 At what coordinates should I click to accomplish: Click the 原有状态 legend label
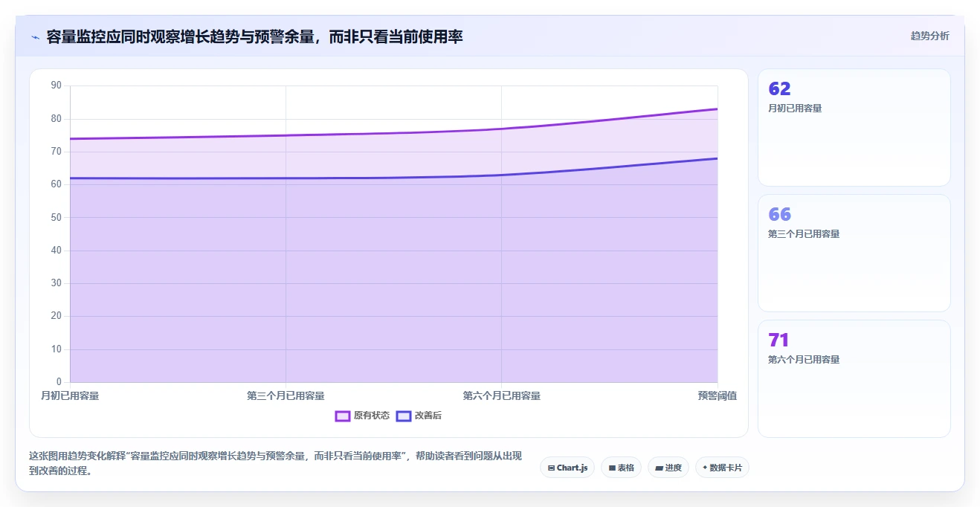click(x=372, y=416)
